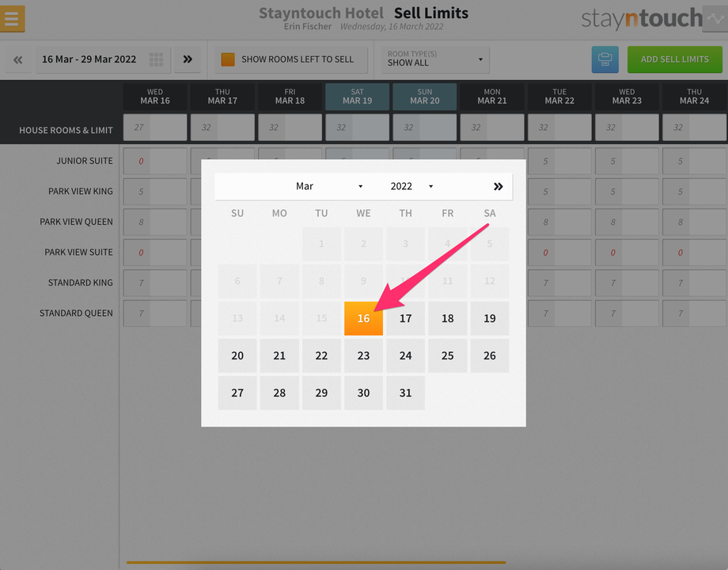The width and height of the screenshot is (728, 570).
Task: Click WED MAR 16 column header
Action: pos(155,97)
